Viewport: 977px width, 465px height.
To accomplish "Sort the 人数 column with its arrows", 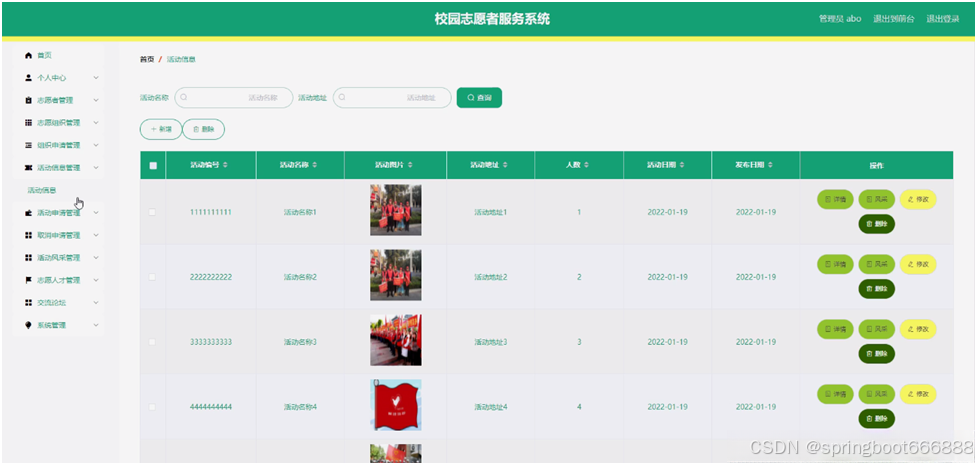I will 586,165.
